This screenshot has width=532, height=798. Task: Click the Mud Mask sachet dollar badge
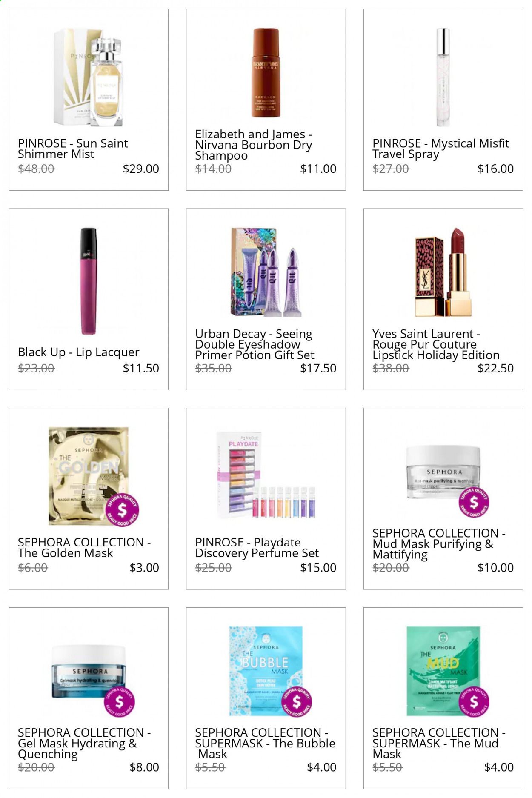coord(474,701)
